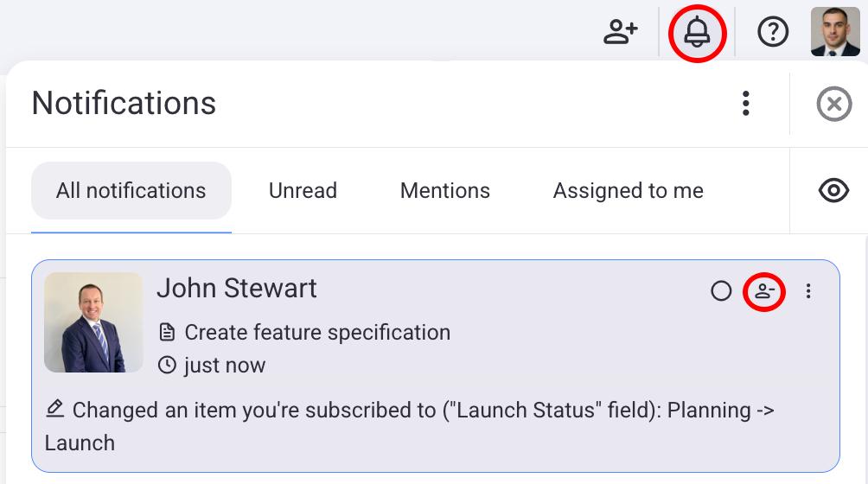Select the All notifications tab
Screen dimensions: 868x484
pyautogui.click(x=131, y=191)
